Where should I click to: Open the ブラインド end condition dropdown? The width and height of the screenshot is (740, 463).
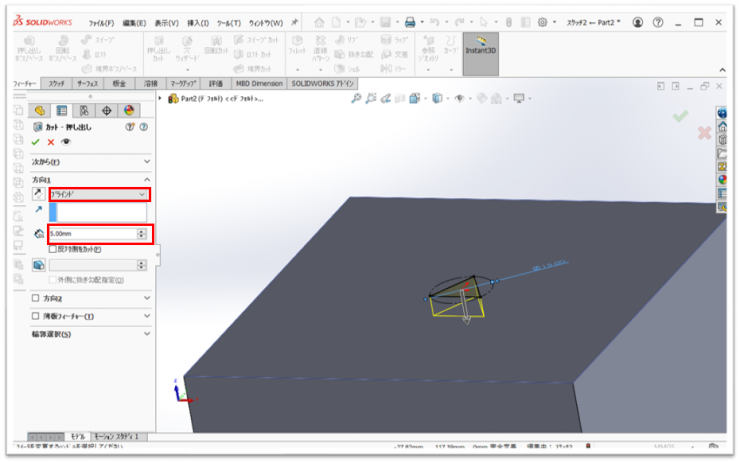pyautogui.click(x=99, y=194)
